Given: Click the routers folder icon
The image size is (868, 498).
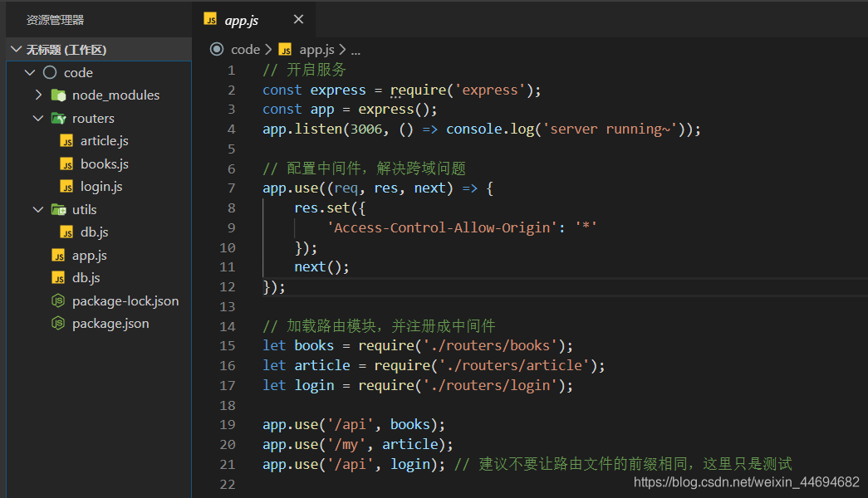Looking at the screenshot, I should pos(58,118).
